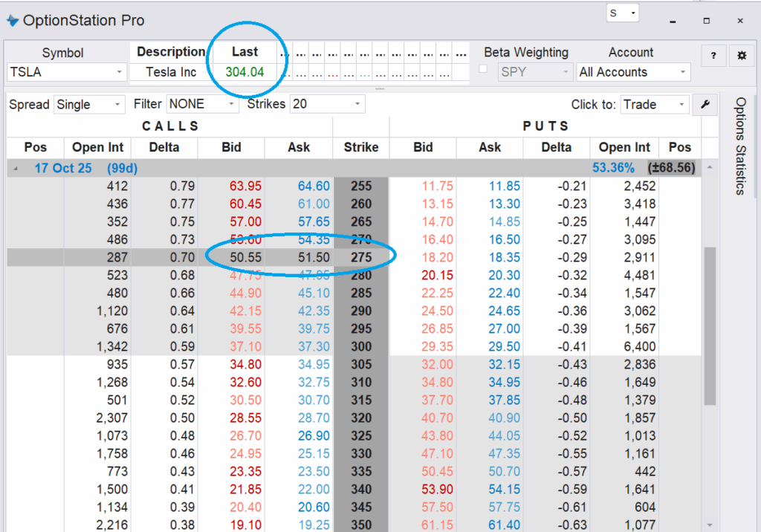761x532 pixels.
Task: Click call bid 34.80 at strike 305
Action: 245,365
